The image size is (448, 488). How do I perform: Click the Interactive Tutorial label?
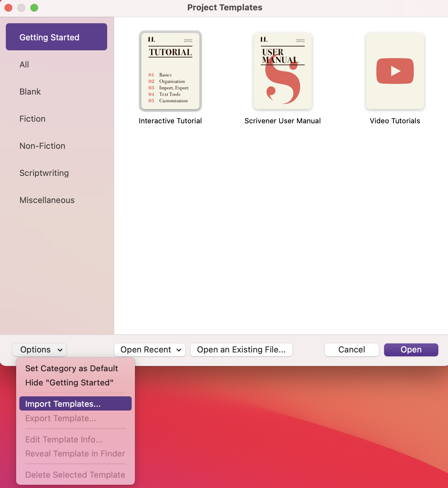tap(170, 121)
